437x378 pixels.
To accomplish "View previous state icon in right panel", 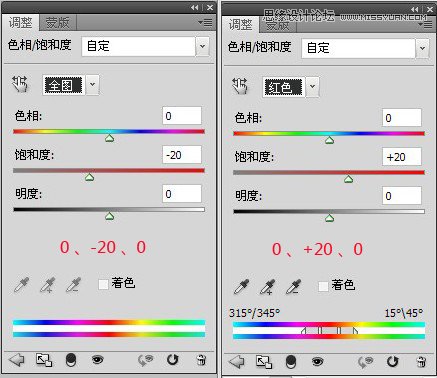I will 366,362.
